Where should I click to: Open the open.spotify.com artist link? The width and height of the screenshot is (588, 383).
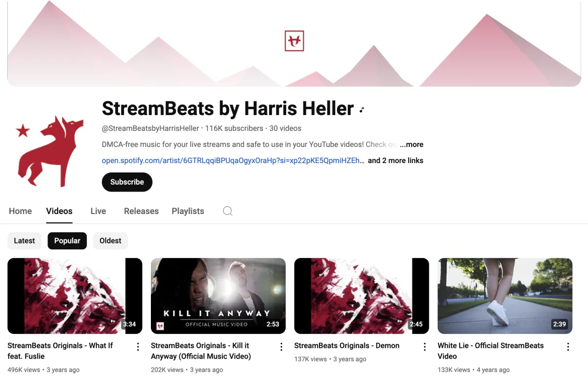coord(233,161)
